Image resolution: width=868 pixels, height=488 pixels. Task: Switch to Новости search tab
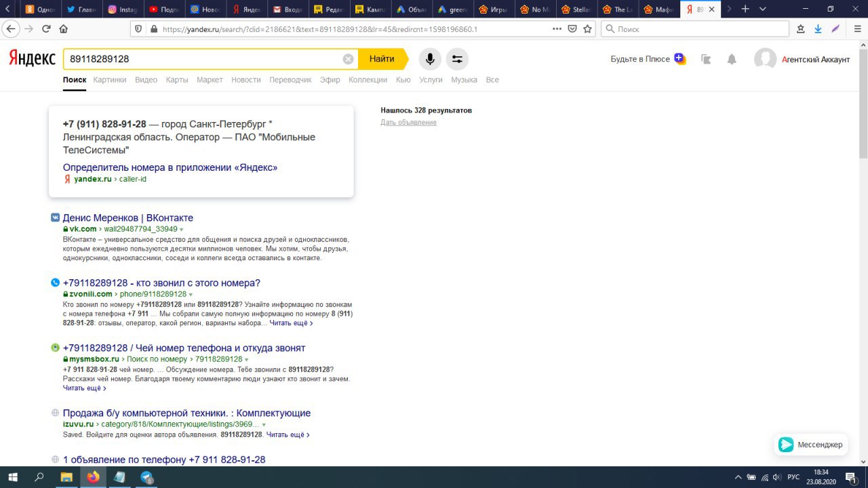pyautogui.click(x=246, y=80)
